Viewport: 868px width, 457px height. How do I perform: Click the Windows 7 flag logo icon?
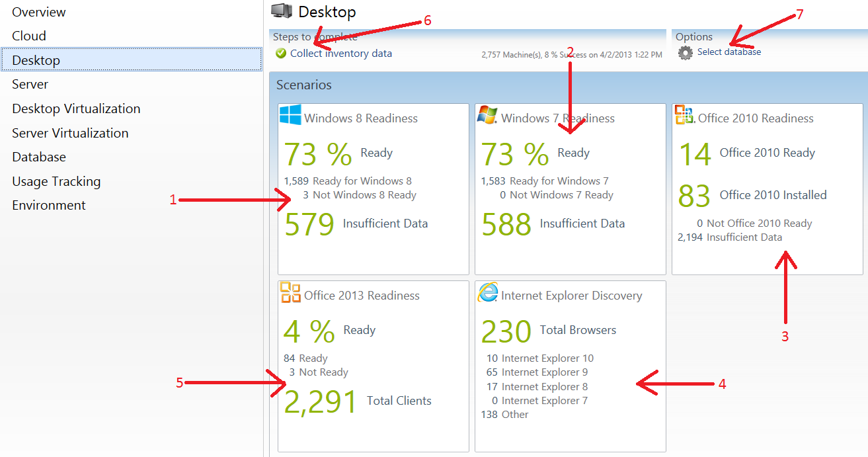(x=487, y=115)
